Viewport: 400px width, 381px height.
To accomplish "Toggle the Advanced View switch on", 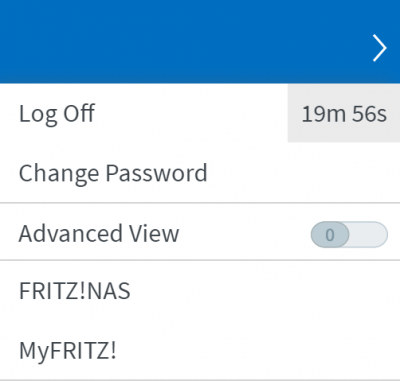I will 349,234.
